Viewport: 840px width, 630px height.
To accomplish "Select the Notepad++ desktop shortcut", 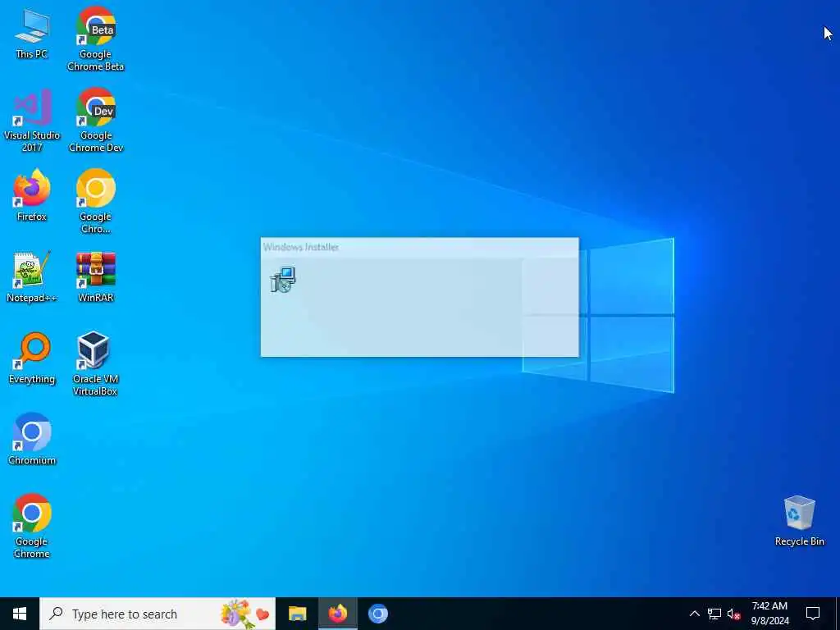I will pyautogui.click(x=32, y=277).
